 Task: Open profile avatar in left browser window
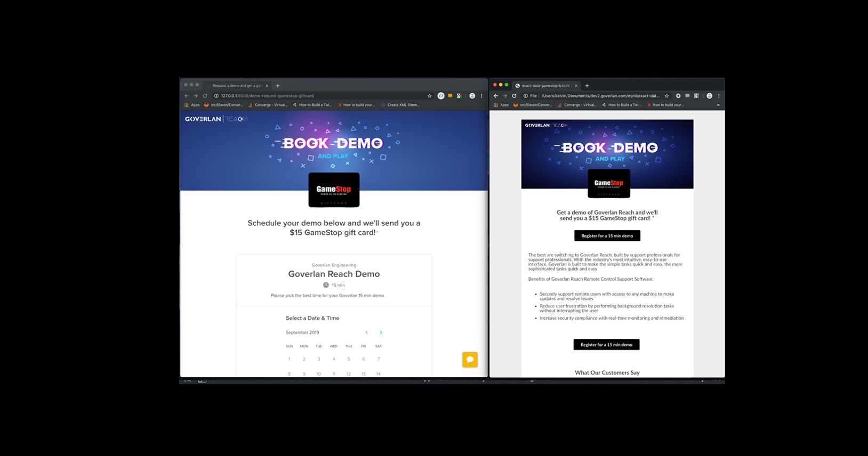pos(472,96)
